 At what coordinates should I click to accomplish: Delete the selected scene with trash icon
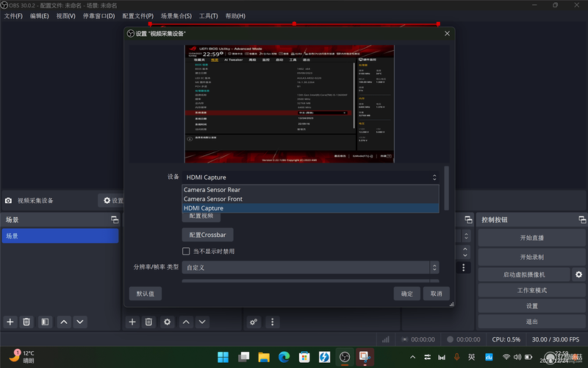[x=26, y=322]
